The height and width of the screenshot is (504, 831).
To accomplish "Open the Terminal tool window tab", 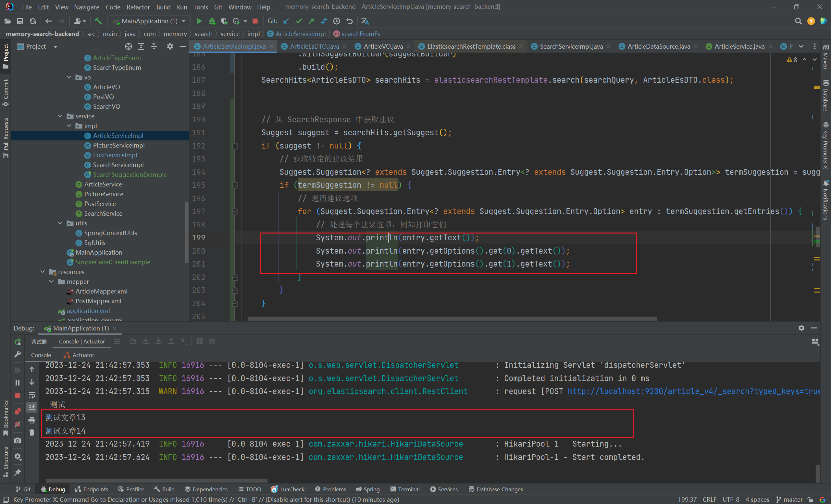I will tap(405, 489).
